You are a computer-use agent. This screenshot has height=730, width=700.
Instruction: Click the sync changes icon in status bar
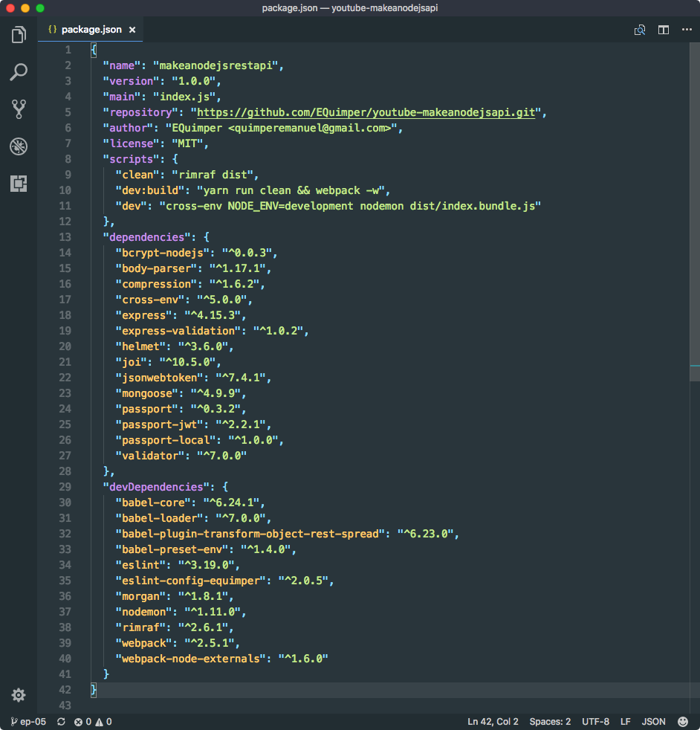coord(61,721)
